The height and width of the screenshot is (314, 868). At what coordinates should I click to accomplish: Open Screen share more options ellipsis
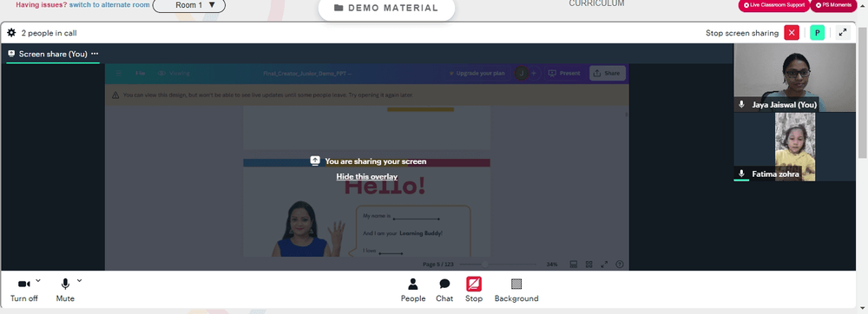[x=95, y=54]
